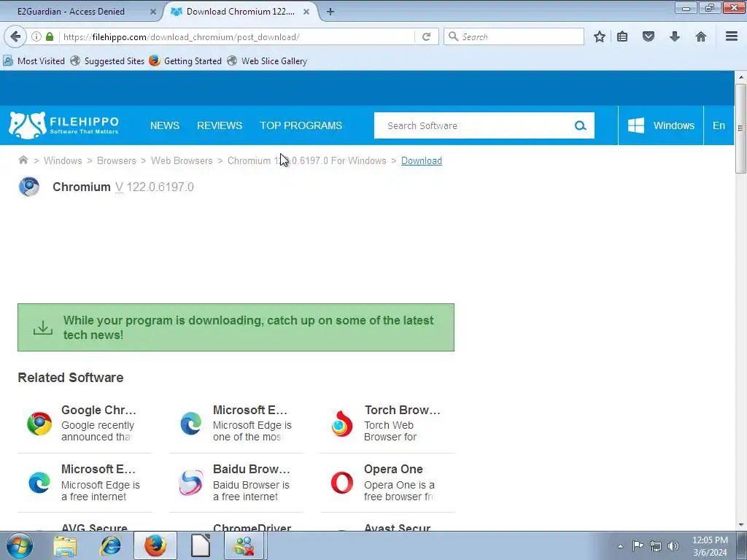The width and height of the screenshot is (747, 560).
Task: Click the Chromium title heading
Action: (82, 187)
